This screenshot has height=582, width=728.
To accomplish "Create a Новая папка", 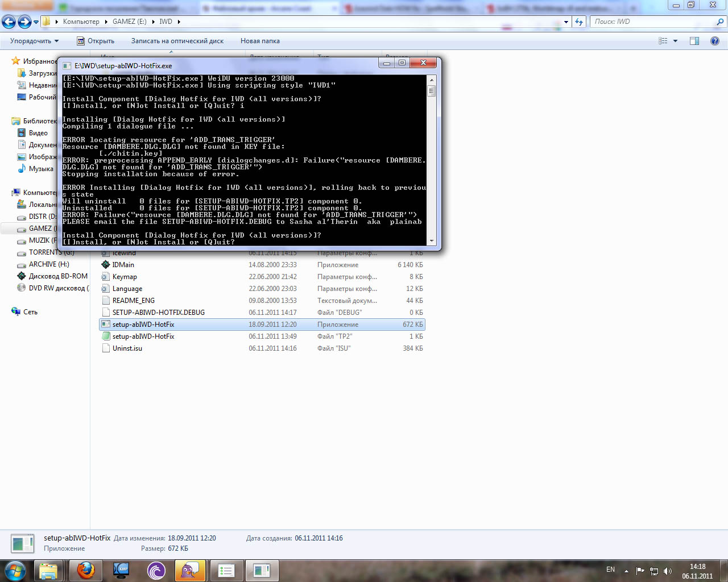I will [260, 41].
